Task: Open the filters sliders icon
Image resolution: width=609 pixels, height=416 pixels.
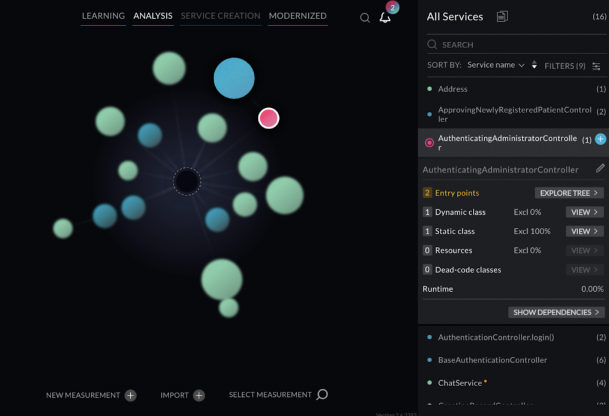Action: [x=597, y=66]
